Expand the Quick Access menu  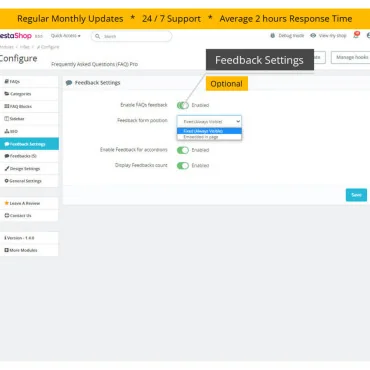[x=66, y=36]
